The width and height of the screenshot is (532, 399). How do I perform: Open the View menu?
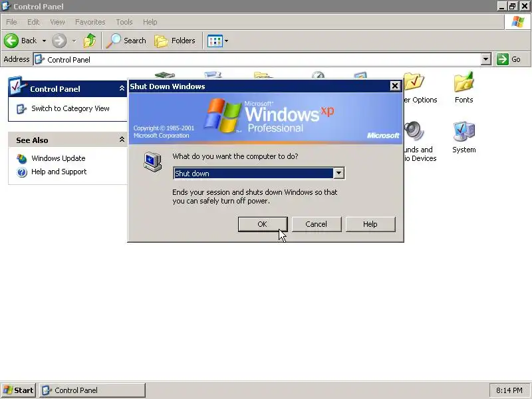[57, 22]
